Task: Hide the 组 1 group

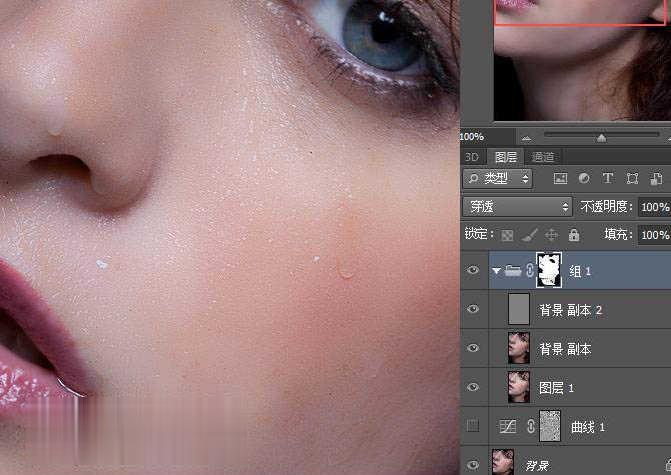Action: (473, 270)
